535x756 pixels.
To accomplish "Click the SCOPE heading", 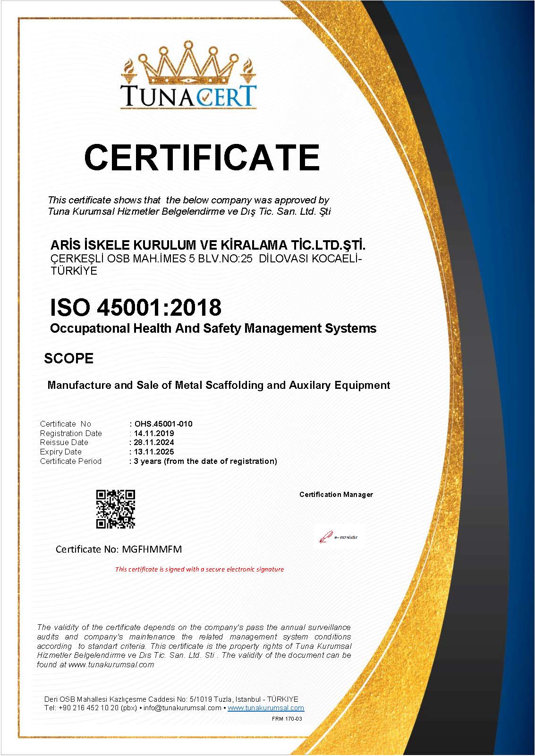I will (x=69, y=359).
